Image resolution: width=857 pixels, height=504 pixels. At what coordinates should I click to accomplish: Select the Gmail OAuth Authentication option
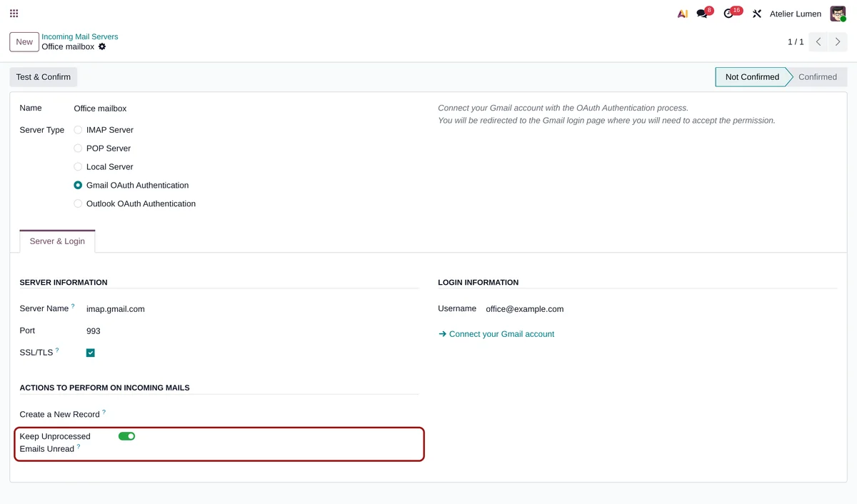coord(78,186)
